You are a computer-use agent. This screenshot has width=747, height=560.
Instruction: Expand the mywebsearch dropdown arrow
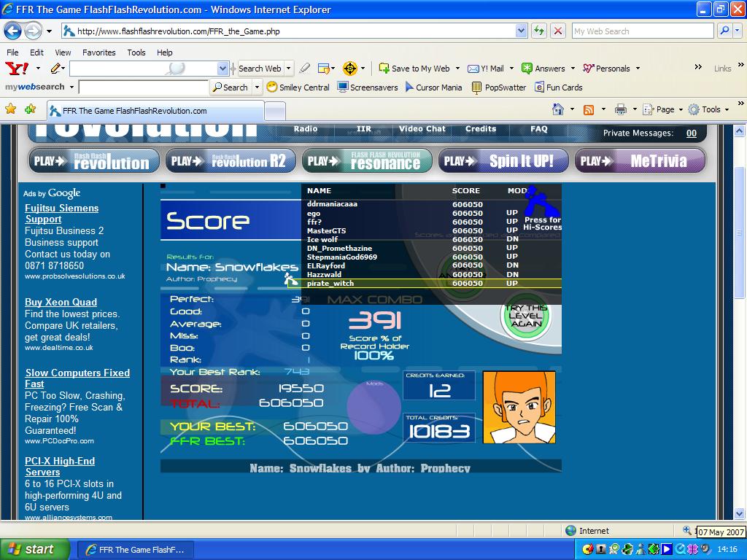tap(71, 87)
